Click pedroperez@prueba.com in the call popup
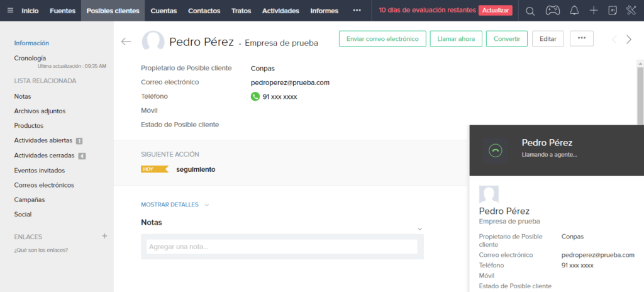Viewport: 644px width, 292px height. click(597, 255)
